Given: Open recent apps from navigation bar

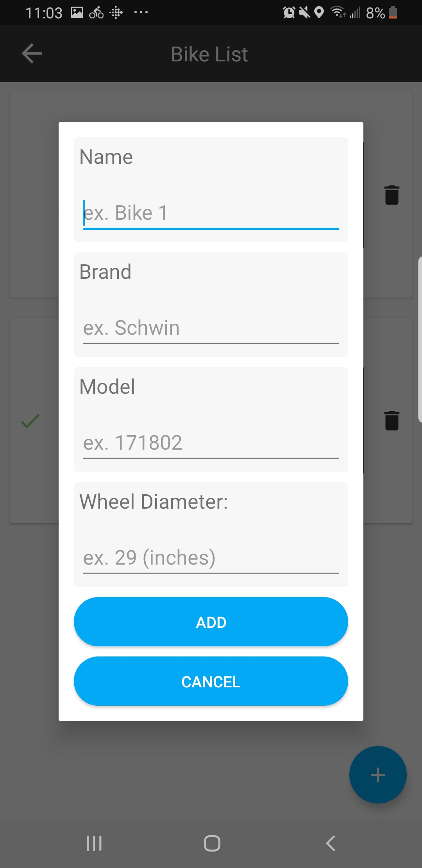Looking at the screenshot, I should (x=94, y=843).
